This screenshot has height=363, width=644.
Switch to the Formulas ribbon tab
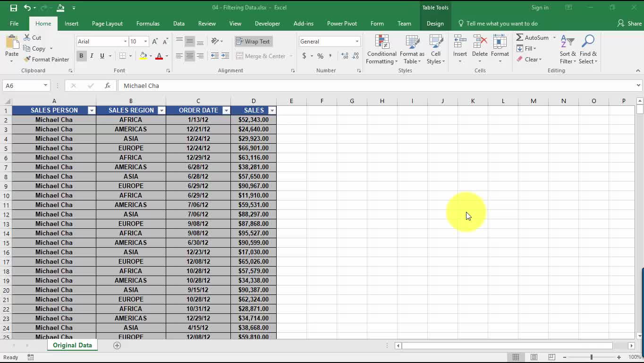[148, 24]
